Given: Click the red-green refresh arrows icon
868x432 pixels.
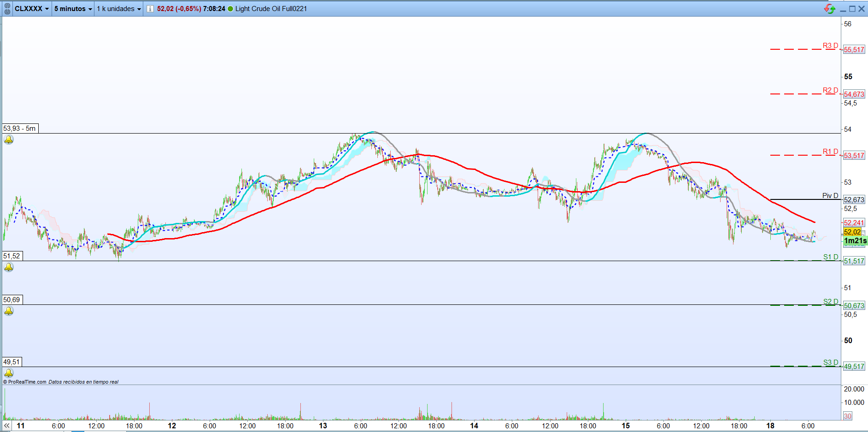Looking at the screenshot, I should [830, 9].
